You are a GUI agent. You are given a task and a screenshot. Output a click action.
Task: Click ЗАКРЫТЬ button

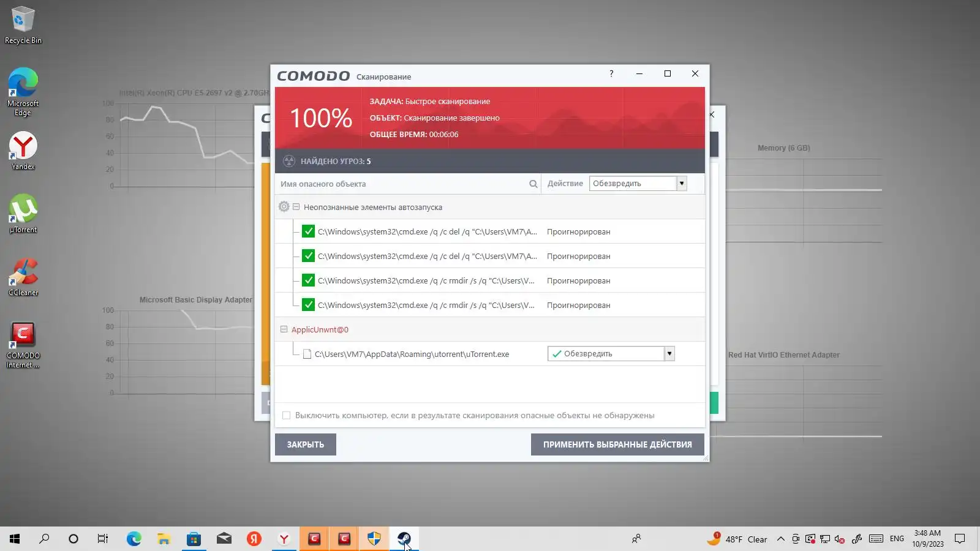pyautogui.click(x=305, y=444)
